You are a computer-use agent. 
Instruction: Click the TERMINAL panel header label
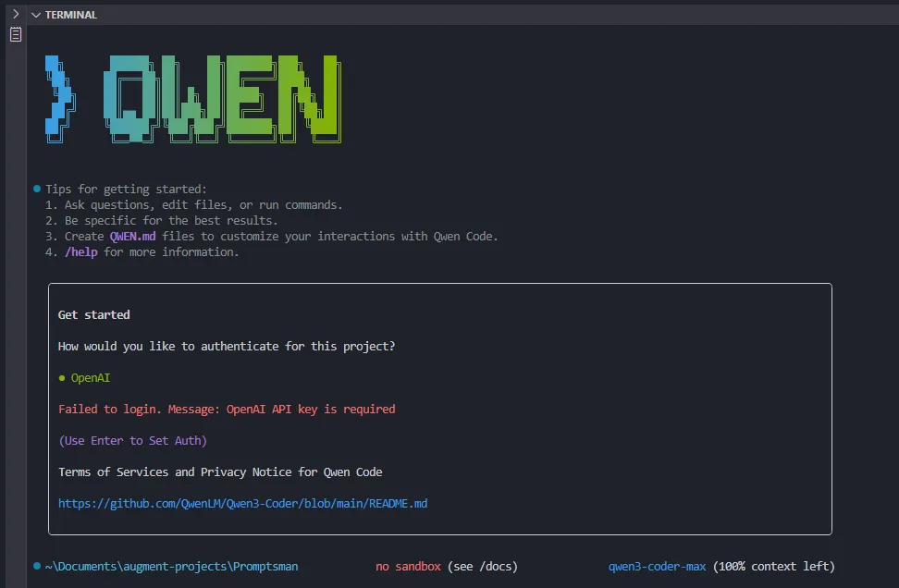point(71,15)
